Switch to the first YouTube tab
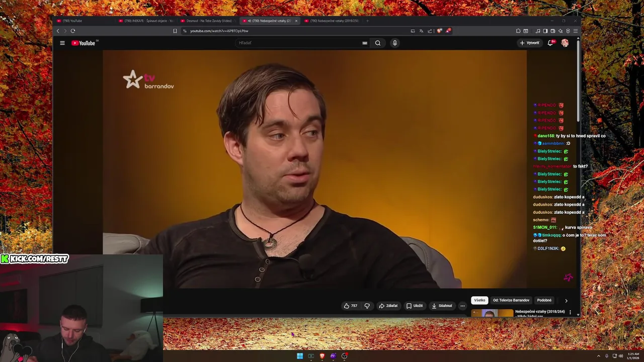The image size is (644, 362). click(85, 21)
